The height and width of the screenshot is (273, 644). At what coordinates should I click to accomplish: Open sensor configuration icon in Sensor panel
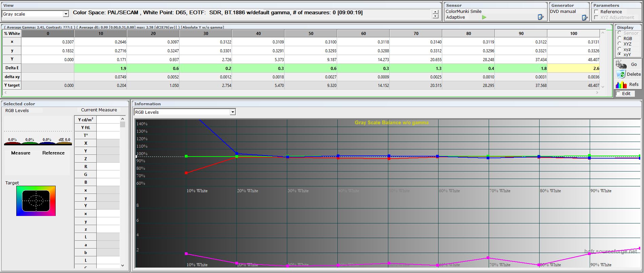541,17
